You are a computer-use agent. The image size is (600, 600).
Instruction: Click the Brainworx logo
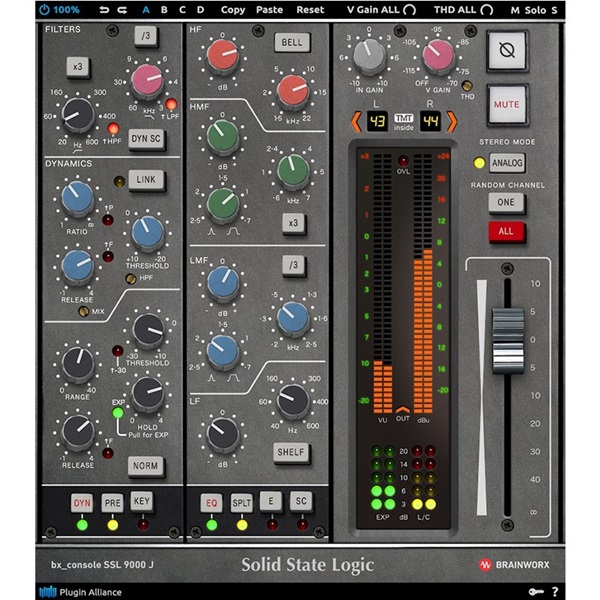click(x=514, y=564)
